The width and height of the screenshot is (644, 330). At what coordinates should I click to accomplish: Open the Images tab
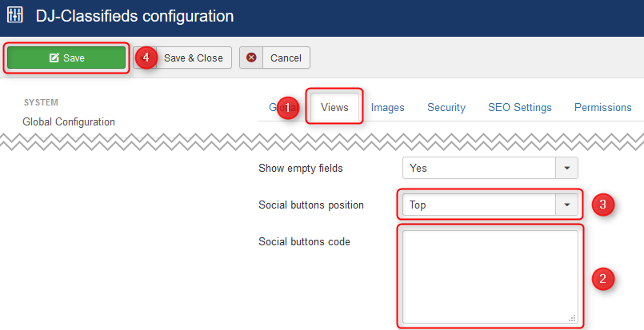point(388,108)
